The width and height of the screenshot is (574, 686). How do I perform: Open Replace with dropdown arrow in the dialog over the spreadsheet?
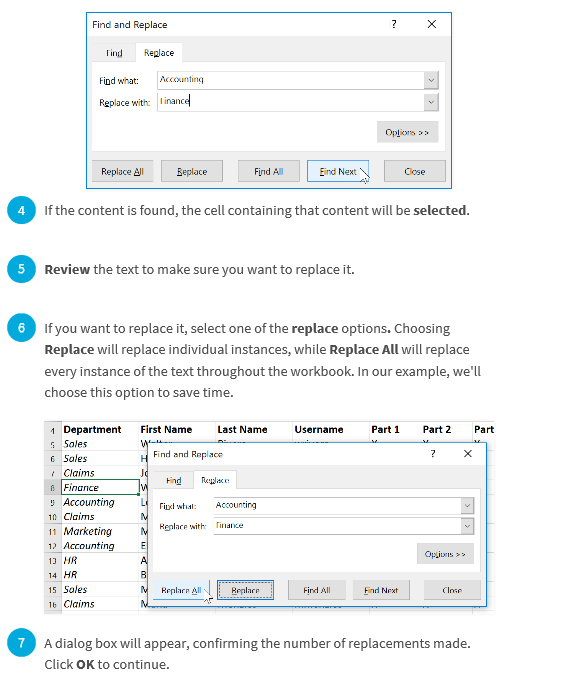467,526
